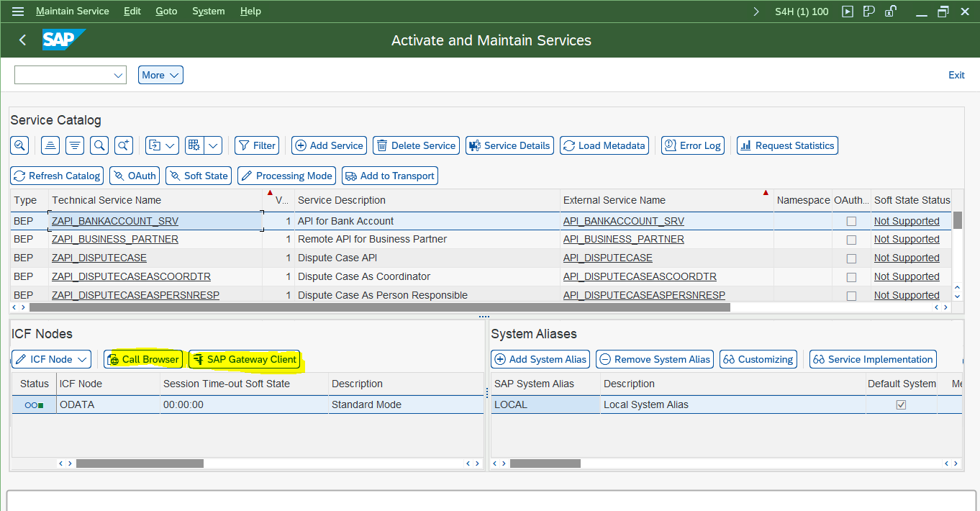
Task: Click the Sort Descending toolbar icon
Action: coord(75,145)
